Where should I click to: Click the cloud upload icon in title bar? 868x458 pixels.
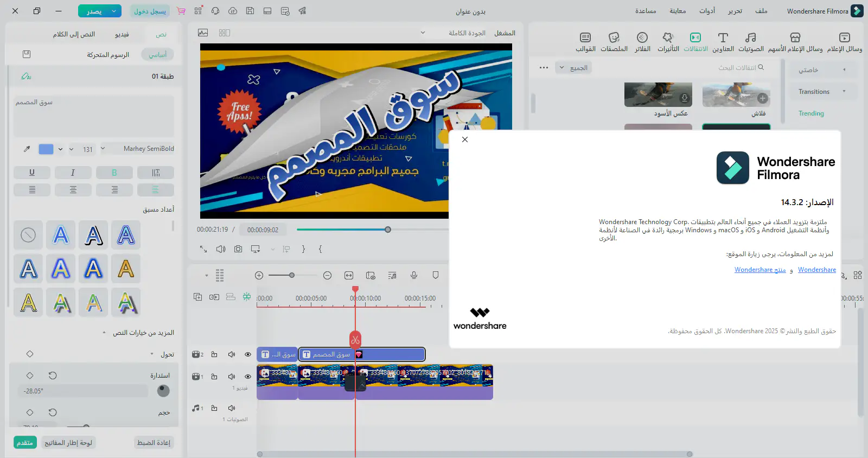click(233, 11)
